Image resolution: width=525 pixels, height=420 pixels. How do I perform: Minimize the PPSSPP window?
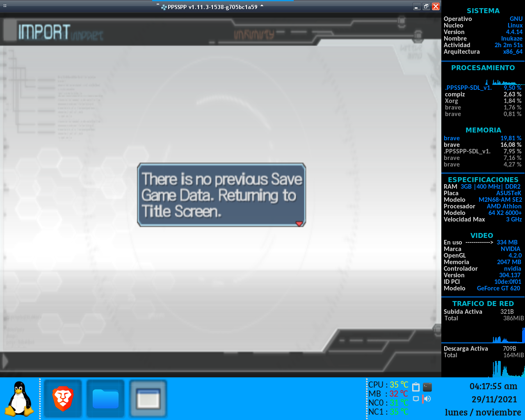[417, 7]
